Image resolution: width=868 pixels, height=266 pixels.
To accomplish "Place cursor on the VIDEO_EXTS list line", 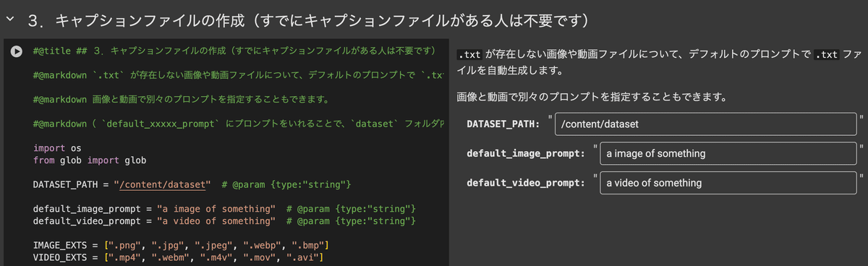I will tap(178, 257).
